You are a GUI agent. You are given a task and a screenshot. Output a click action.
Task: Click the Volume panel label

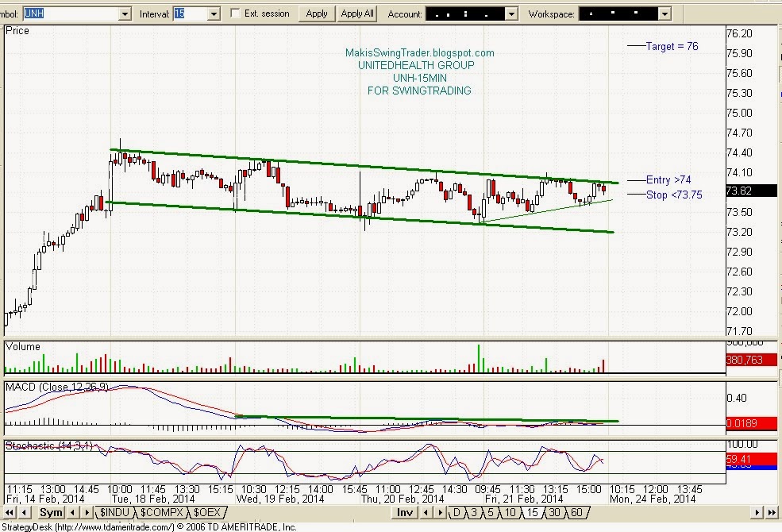pyautogui.click(x=23, y=346)
